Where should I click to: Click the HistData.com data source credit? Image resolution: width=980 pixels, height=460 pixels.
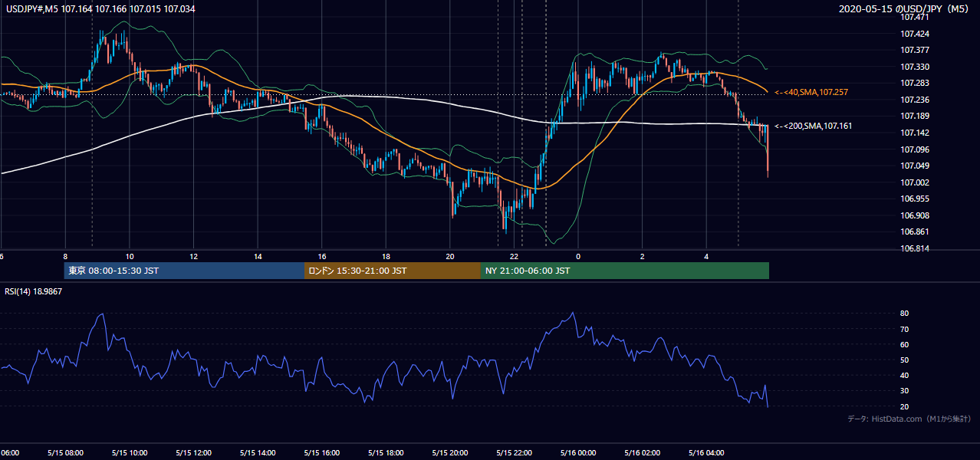click(909, 419)
